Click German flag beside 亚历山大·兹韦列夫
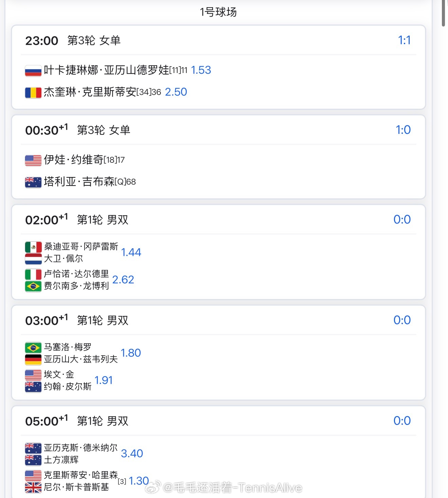448x498 pixels. (33, 359)
